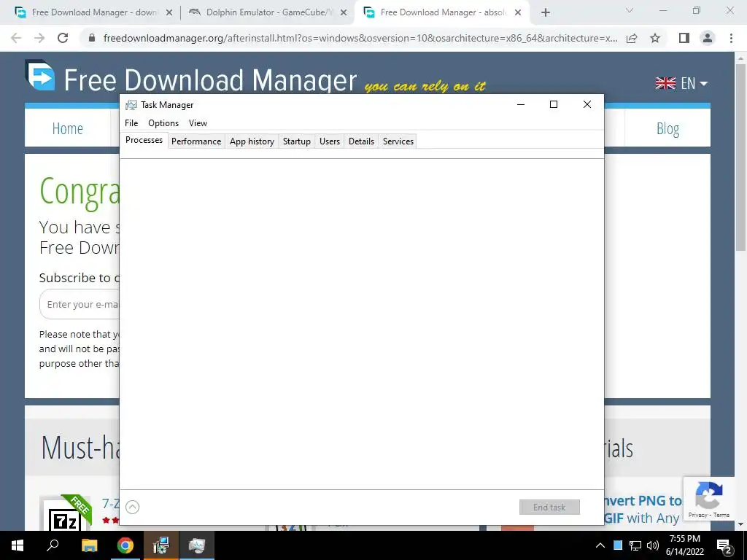Image resolution: width=747 pixels, height=560 pixels.
Task: Click the address bar URL field
Action: [360, 38]
